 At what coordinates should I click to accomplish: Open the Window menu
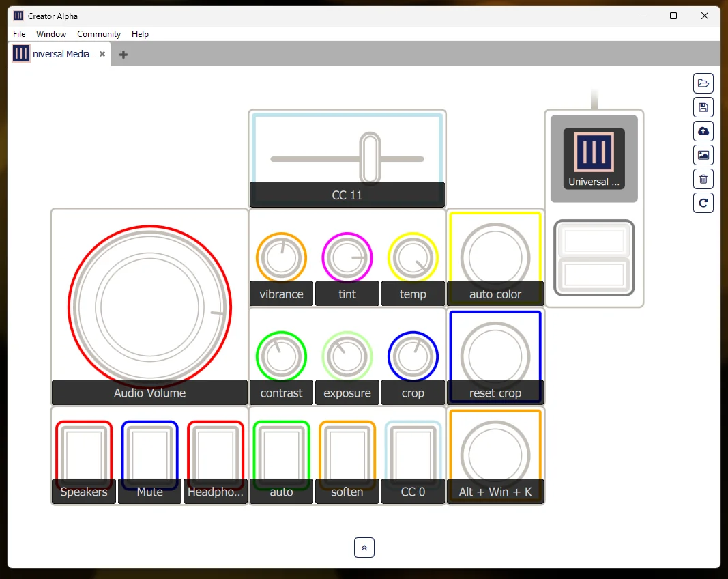[x=51, y=33]
